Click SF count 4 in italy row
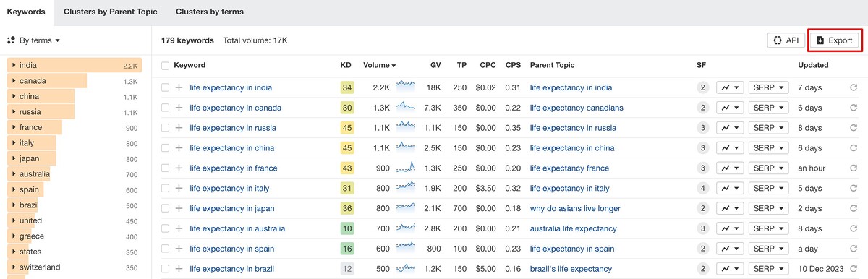This screenshot has width=868, height=279. click(x=702, y=189)
